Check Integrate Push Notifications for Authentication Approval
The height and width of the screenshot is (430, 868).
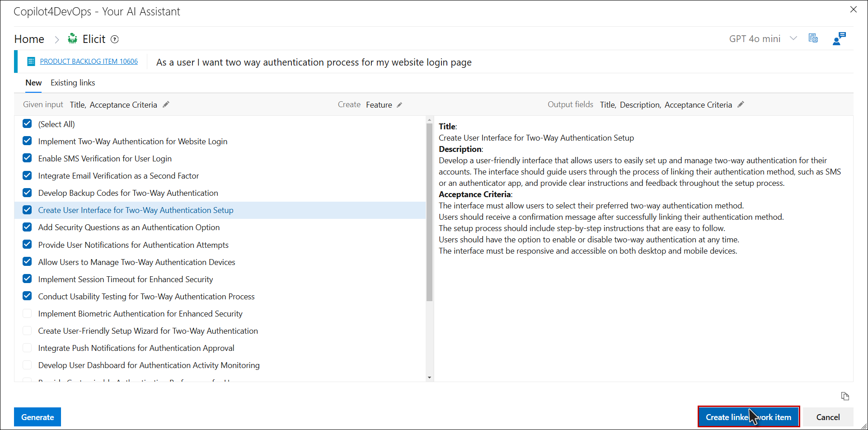coord(27,348)
